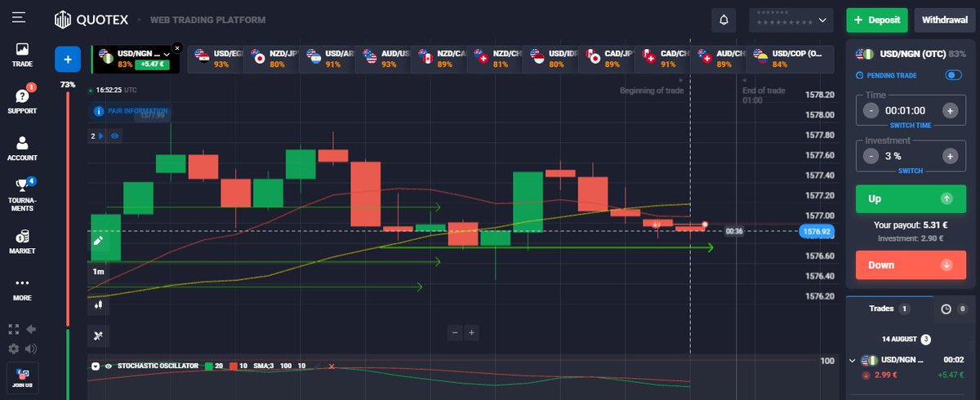Close the active USD/NGN asset tab
Image resolution: width=980 pixels, height=400 pixels.
[177, 48]
